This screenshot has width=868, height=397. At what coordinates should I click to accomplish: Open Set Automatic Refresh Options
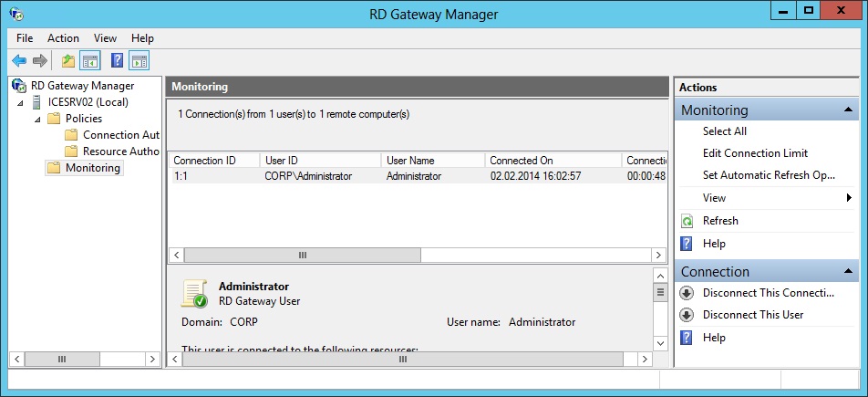(x=769, y=175)
